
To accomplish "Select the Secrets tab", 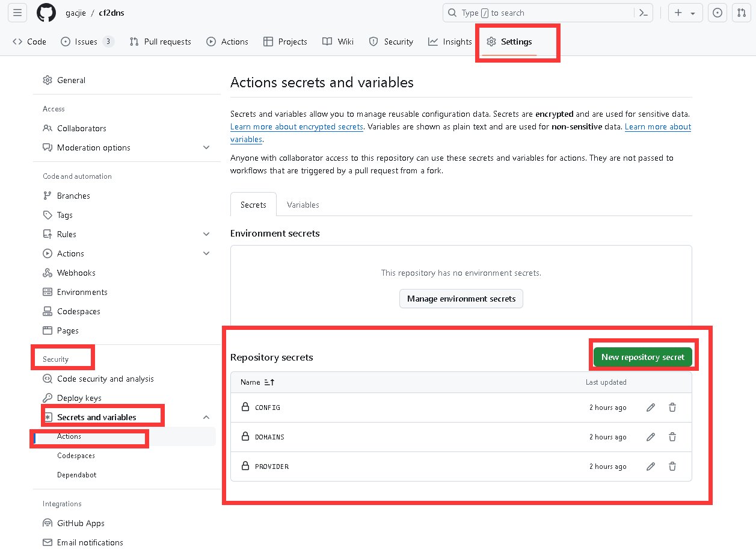I will tap(253, 205).
